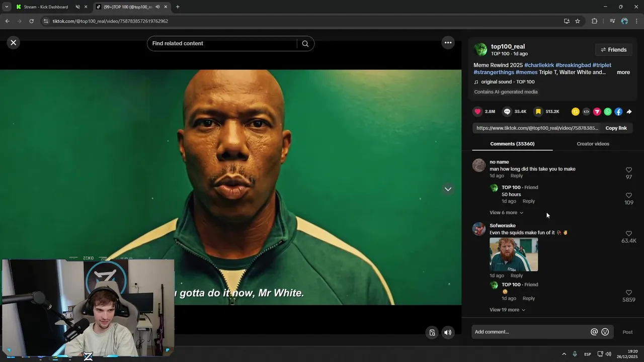
Task: Close the Stream - Kick Dashboard tab
Action: pos(86,7)
